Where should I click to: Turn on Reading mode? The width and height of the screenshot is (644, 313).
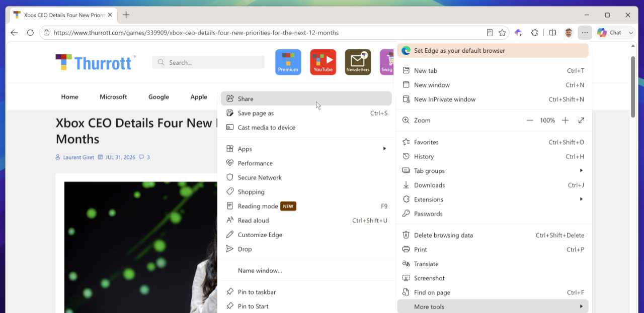pos(306,206)
